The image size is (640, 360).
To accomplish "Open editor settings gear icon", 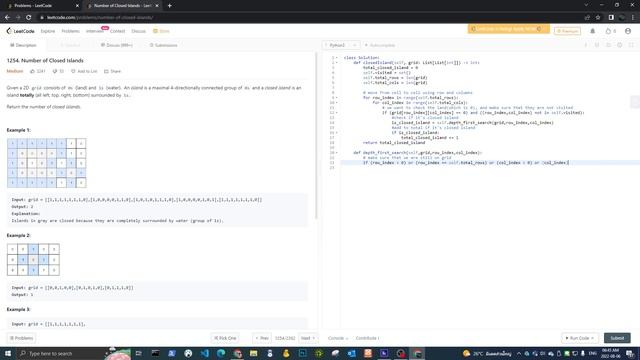I will point(620,45).
